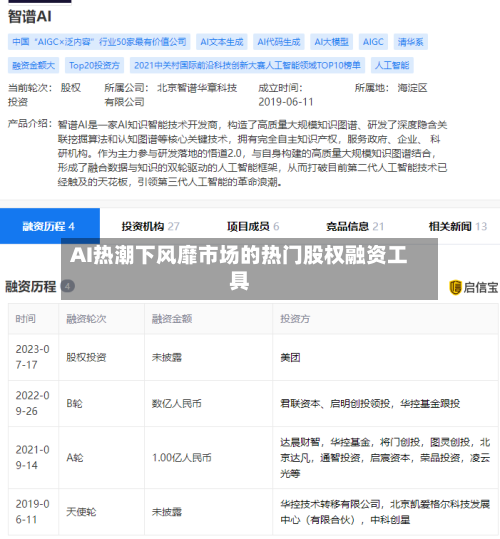Click the location value 海淀区

point(412,88)
